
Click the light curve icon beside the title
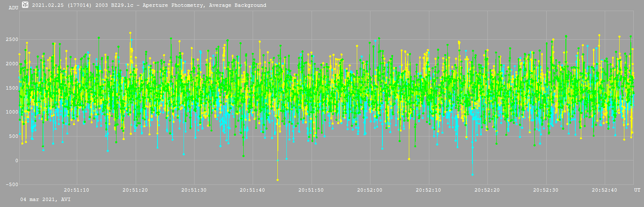[26, 5]
